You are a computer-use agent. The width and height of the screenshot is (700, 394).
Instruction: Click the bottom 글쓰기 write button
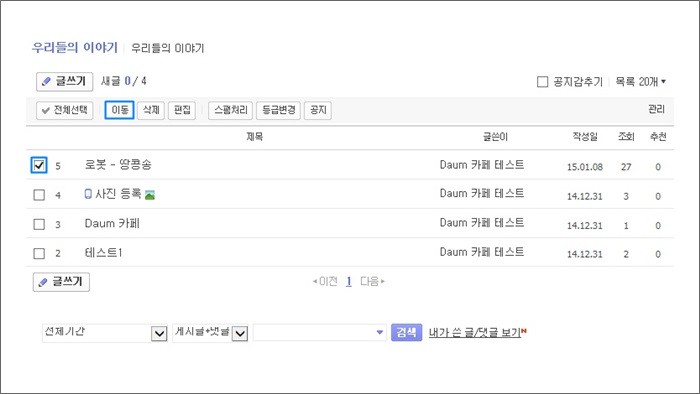61,282
